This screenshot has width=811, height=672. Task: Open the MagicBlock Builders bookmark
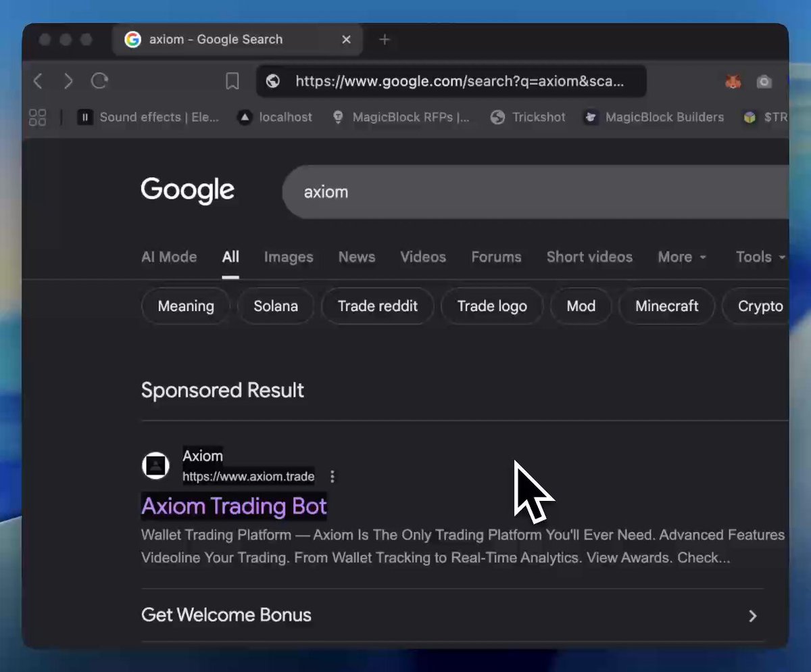pos(654,118)
